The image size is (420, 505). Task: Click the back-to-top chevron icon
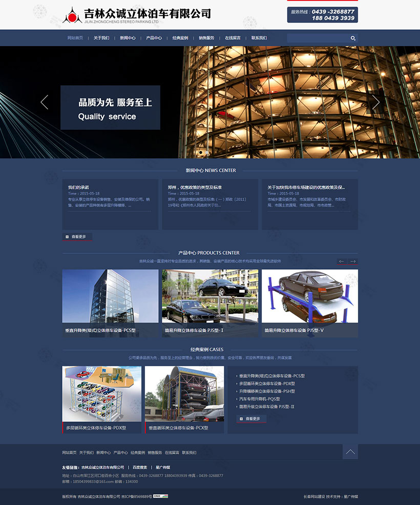(x=350, y=452)
